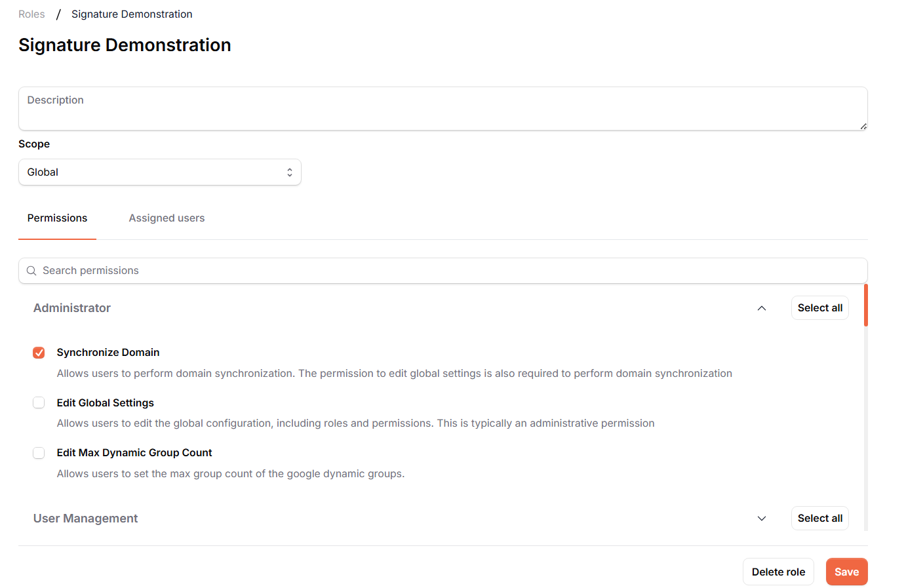Click description 'Allows users to set the max group count'
Screen dimensions: 906x588
click(231, 474)
